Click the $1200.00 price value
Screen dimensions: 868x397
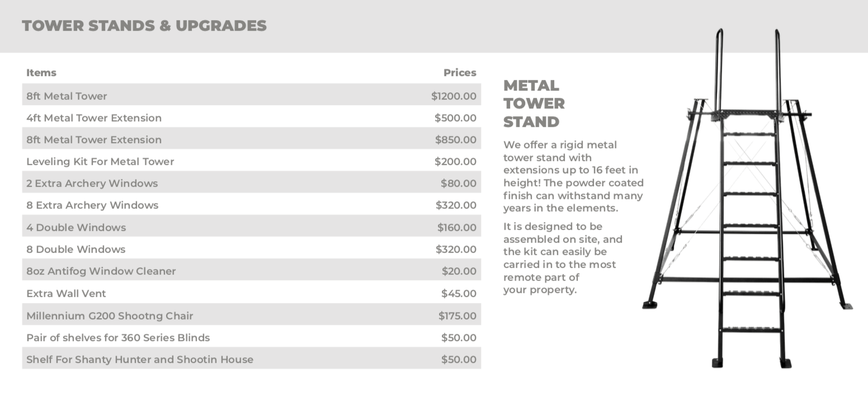click(x=454, y=96)
